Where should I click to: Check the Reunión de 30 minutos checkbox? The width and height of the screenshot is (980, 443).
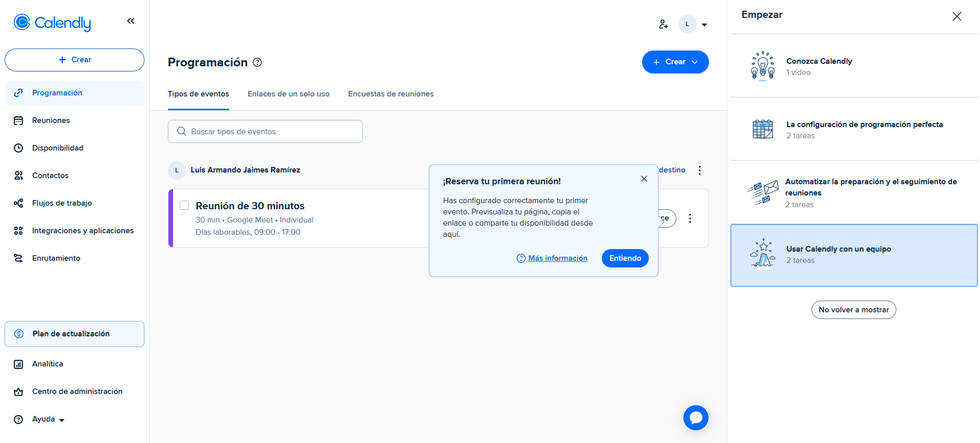(x=184, y=205)
